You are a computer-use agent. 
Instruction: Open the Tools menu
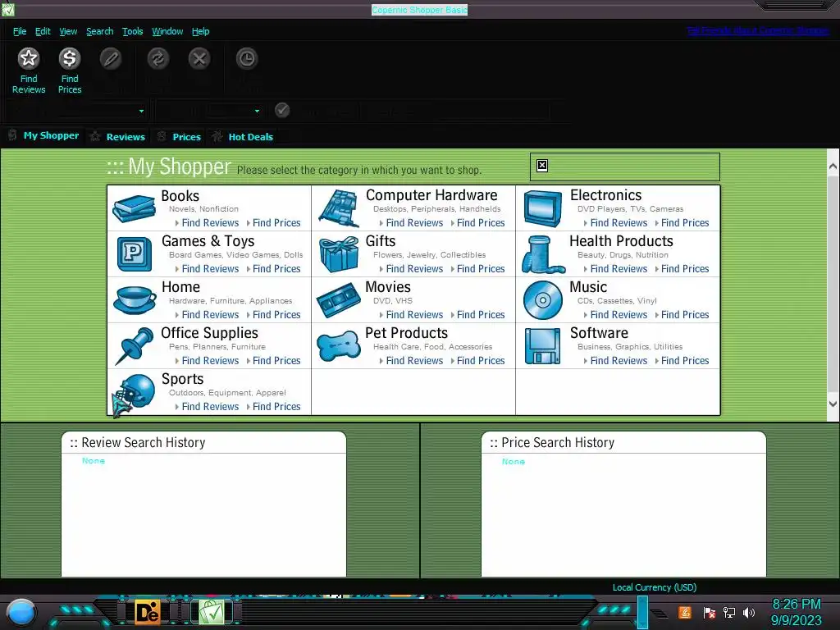(x=132, y=31)
